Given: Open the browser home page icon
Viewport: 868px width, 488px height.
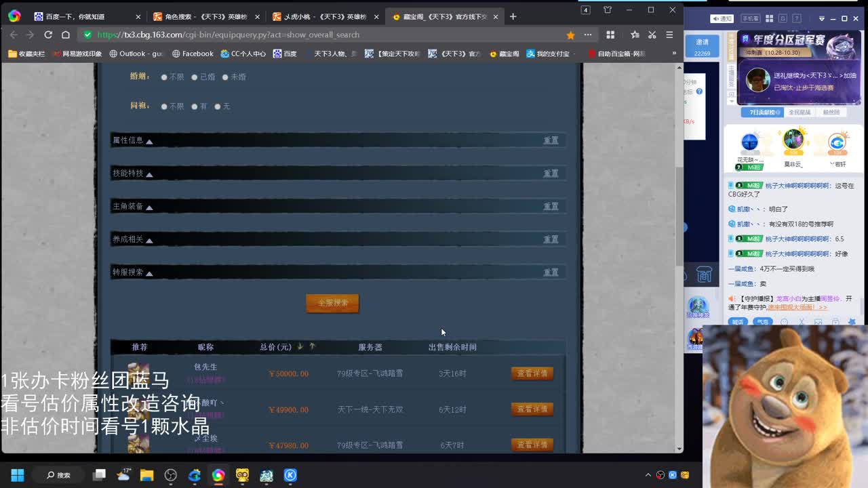Looking at the screenshot, I should point(66,35).
